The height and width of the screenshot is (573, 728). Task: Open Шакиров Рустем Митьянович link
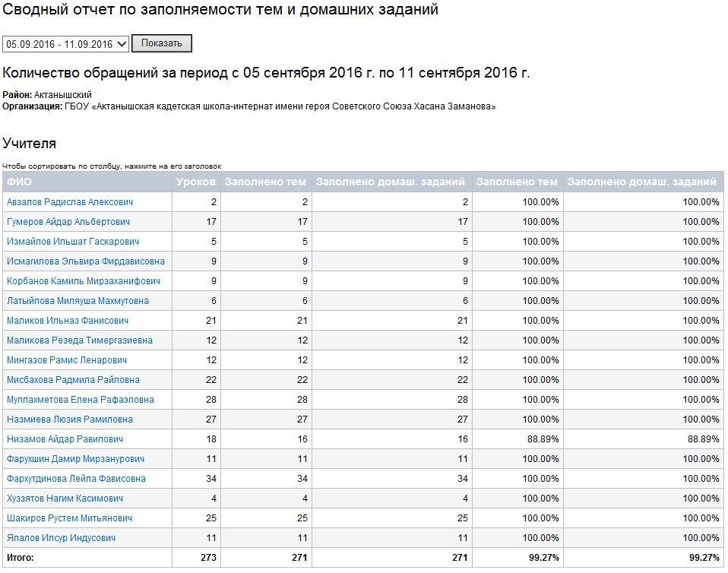pyautogui.click(x=70, y=518)
